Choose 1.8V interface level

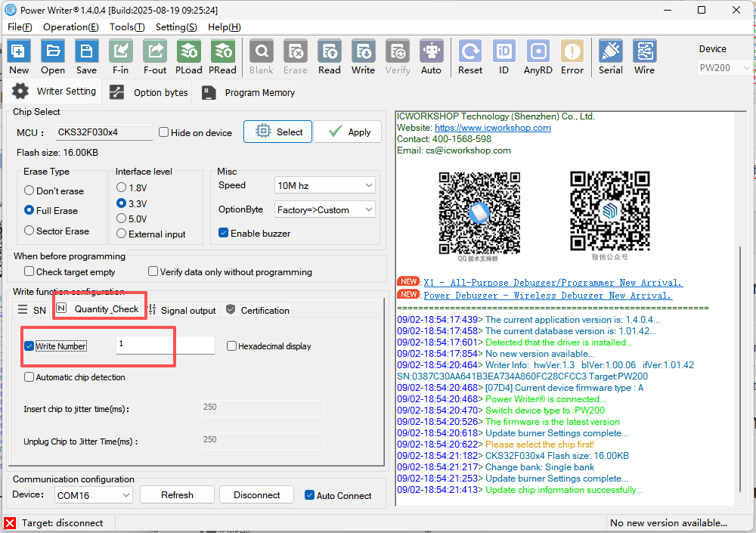coord(122,187)
